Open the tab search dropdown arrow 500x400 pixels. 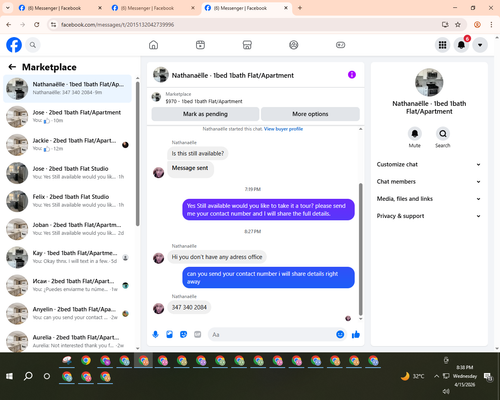7,8
